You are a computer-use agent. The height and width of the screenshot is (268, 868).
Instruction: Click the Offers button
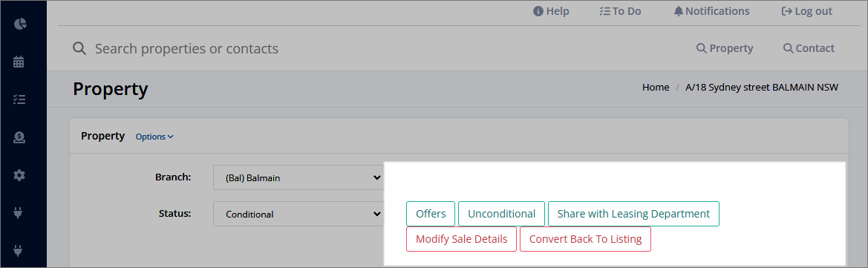point(431,214)
